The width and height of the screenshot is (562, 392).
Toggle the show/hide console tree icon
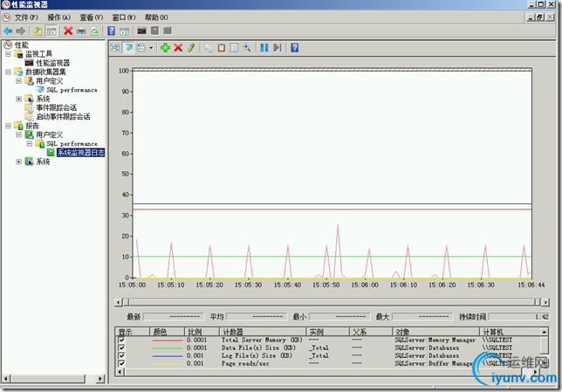[51, 31]
